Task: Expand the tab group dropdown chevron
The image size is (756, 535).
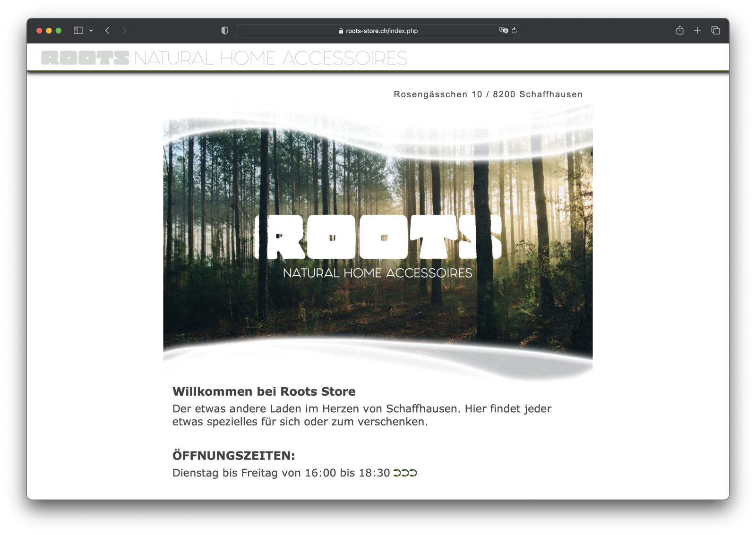Action: 91,31
